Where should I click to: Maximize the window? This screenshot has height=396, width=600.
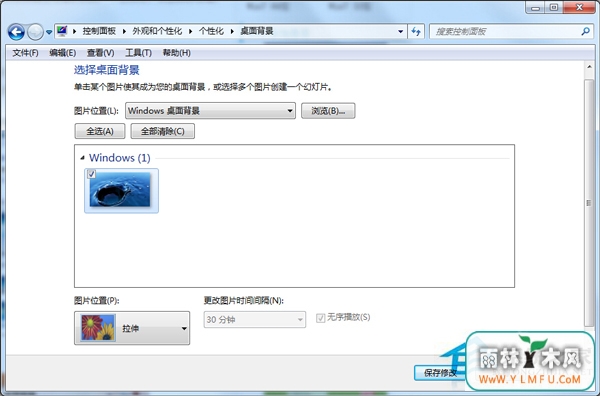pos(553,8)
